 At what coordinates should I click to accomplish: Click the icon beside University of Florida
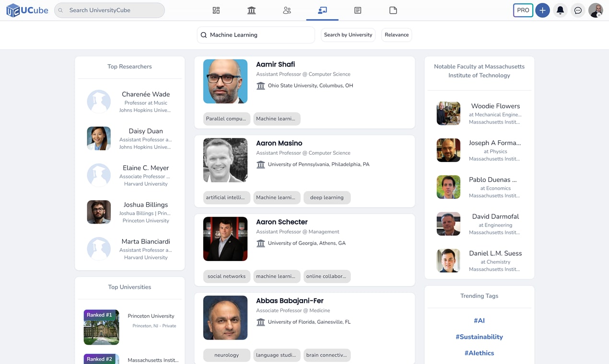pos(260,322)
